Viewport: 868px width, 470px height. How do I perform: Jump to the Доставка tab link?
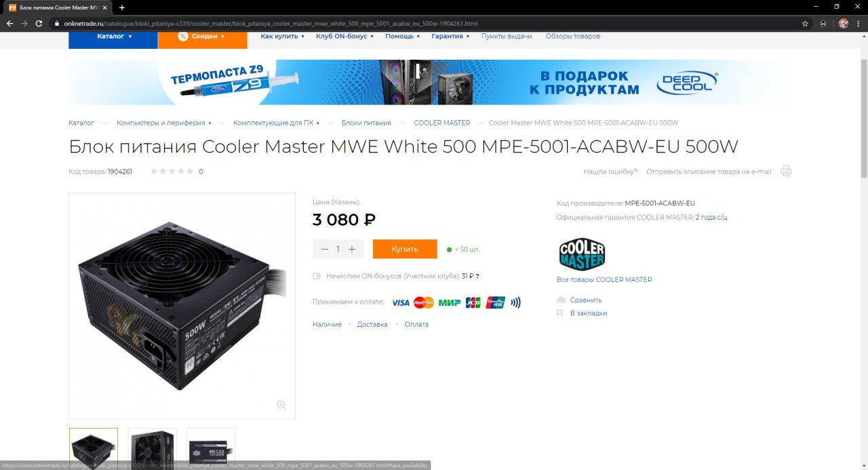click(x=372, y=324)
